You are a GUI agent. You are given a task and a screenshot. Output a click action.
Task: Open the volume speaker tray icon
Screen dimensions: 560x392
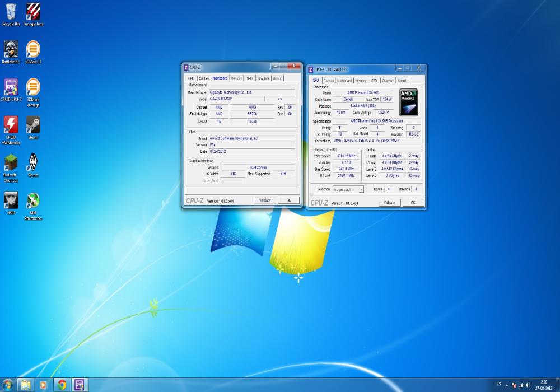point(528,385)
